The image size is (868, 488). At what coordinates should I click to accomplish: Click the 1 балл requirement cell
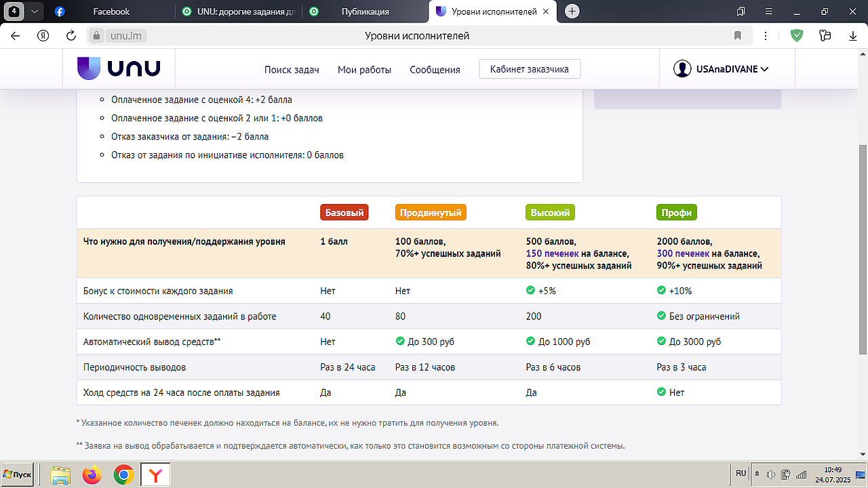[x=334, y=241]
